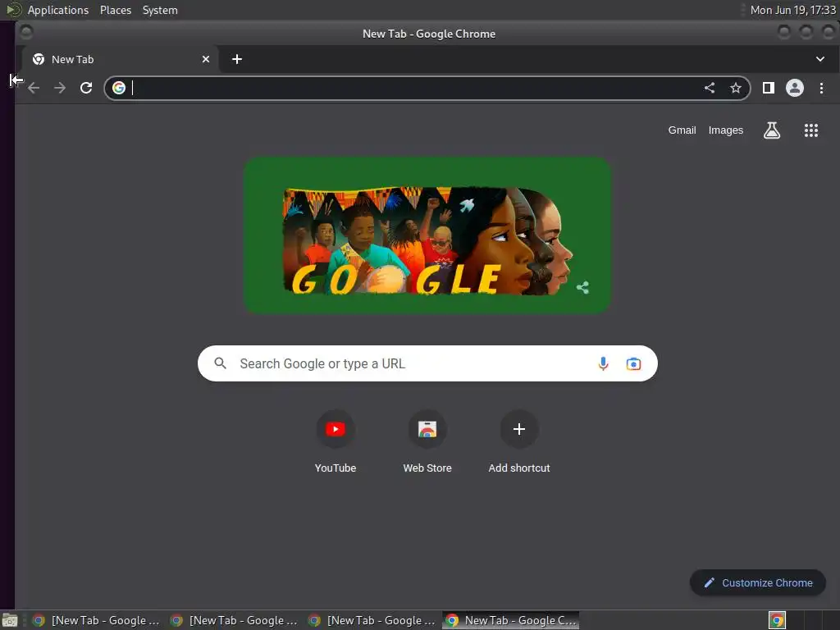This screenshot has height=630, width=840.
Task: Open the Chrome profile avatar menu
Action: click(x=794, y=88)
